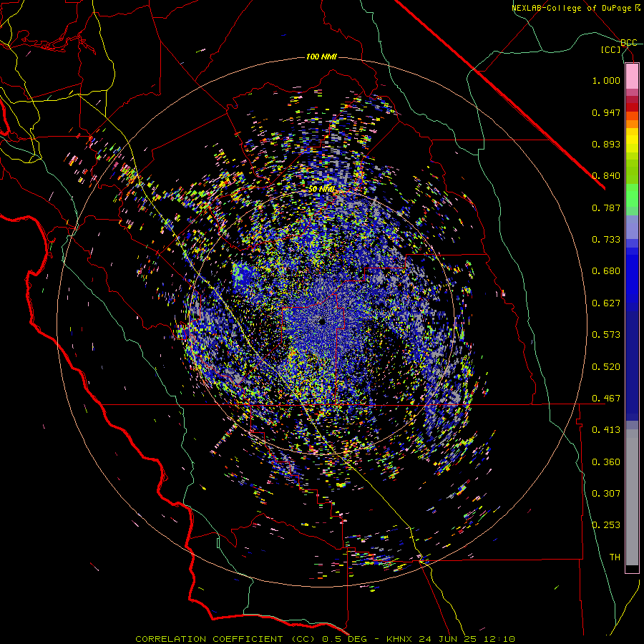Pick the pink swatch atop the color bar
This screenshot has height=644, width=644.
632,76
